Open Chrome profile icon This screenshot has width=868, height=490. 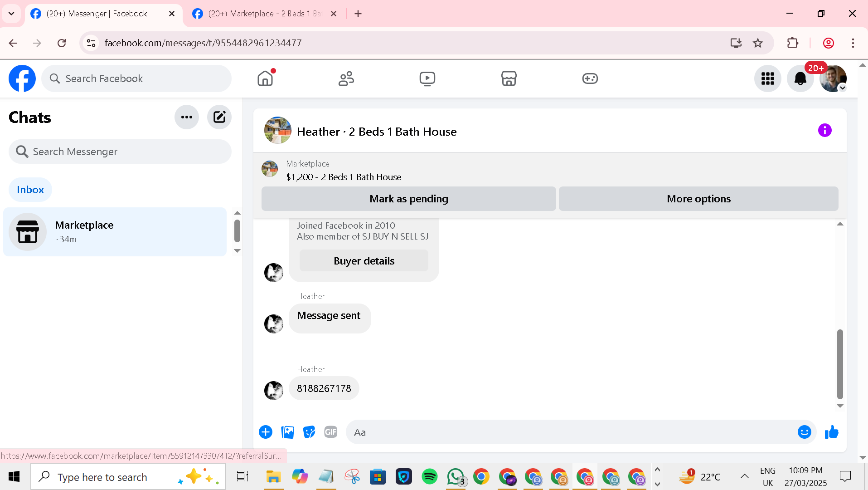[829, 43]
